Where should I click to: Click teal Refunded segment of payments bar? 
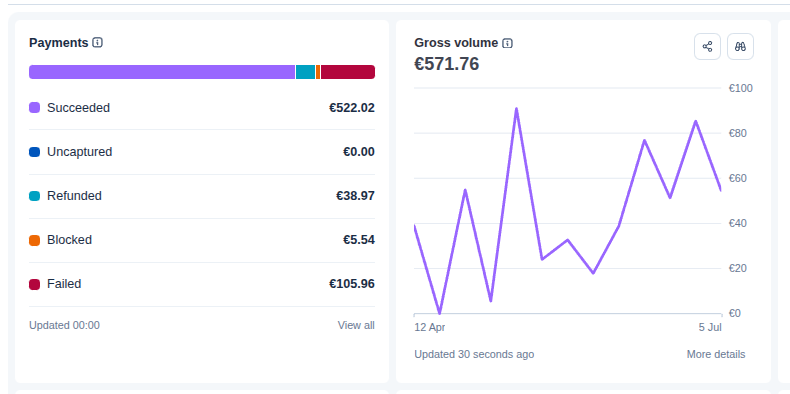[x=305, y=72]
